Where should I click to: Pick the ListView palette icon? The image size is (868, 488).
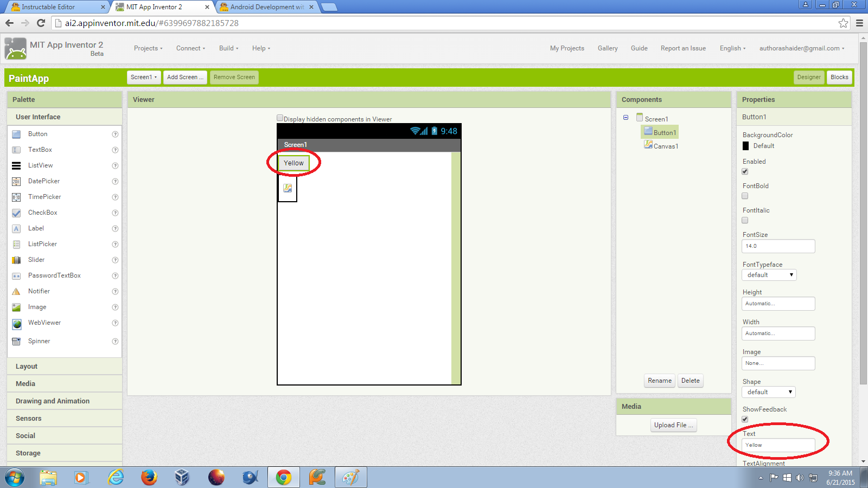[16, 165]
